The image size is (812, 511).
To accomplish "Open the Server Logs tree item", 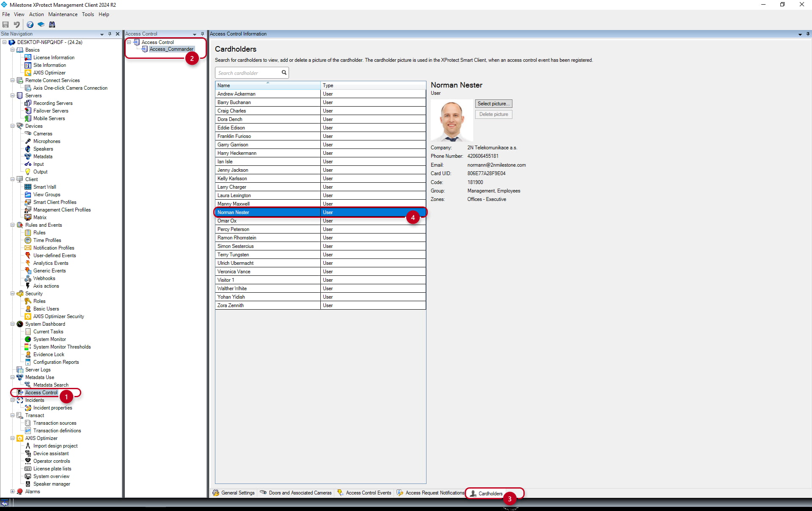I will point(38,370).
